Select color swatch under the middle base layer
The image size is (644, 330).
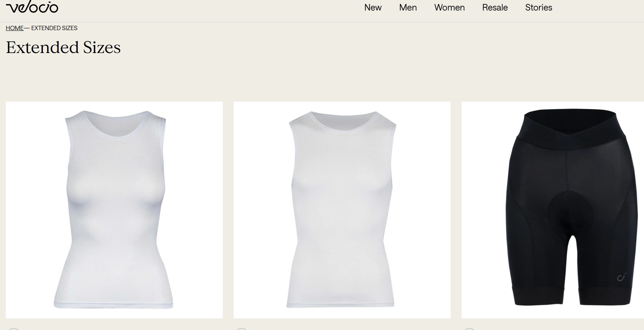coord(241,329)
